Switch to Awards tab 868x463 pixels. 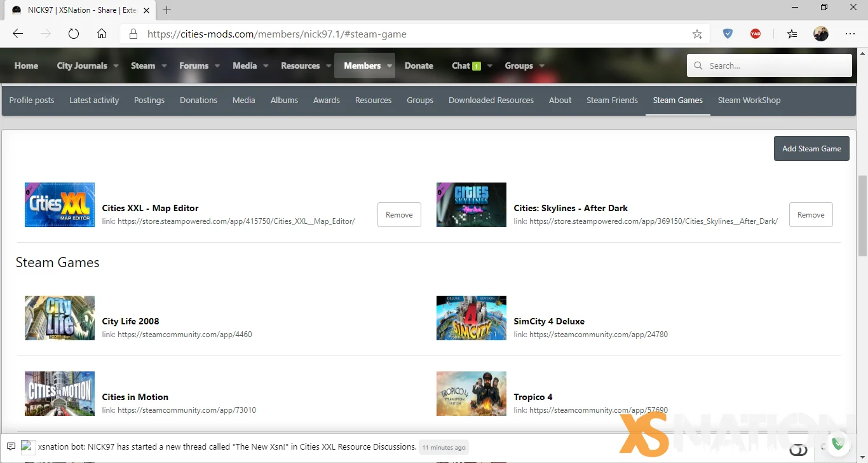(327, 100)
